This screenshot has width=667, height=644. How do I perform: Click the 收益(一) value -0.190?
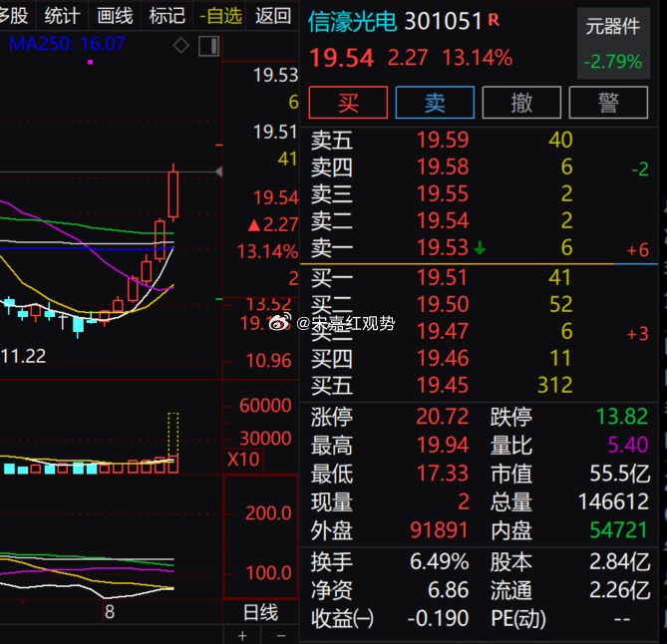[438, 618]
